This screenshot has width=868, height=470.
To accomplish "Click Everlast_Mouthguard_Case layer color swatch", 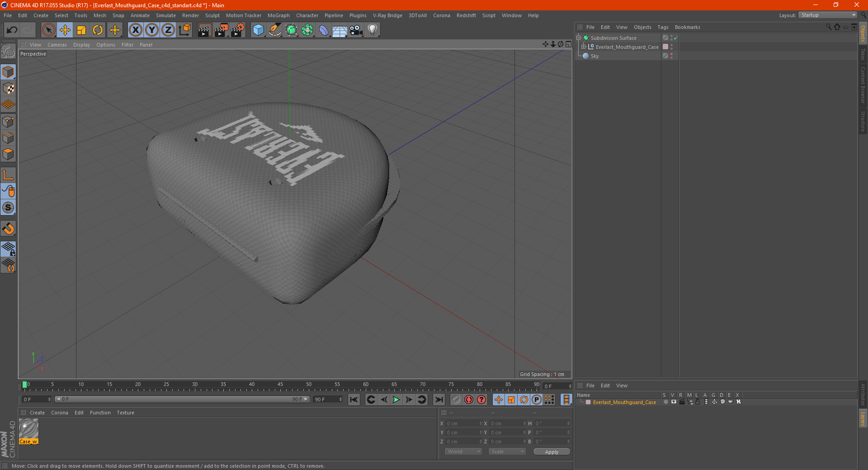I will pyautogui.click(x=665, y=47).
